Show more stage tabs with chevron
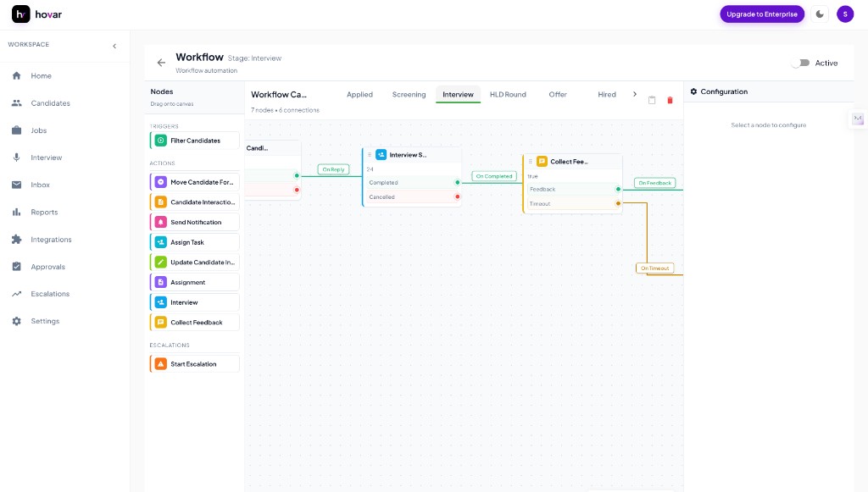Viewport: 868px width, 492px height. 634,95
